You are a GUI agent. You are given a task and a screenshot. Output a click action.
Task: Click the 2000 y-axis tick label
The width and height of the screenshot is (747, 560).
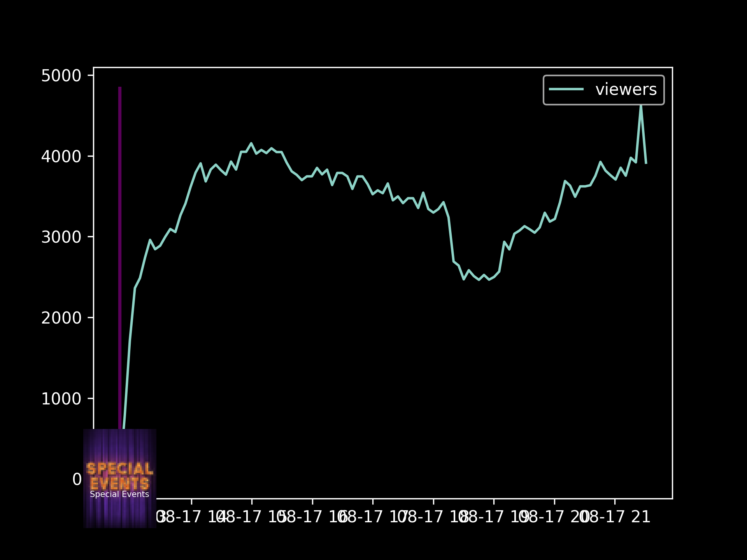point(61,318)
